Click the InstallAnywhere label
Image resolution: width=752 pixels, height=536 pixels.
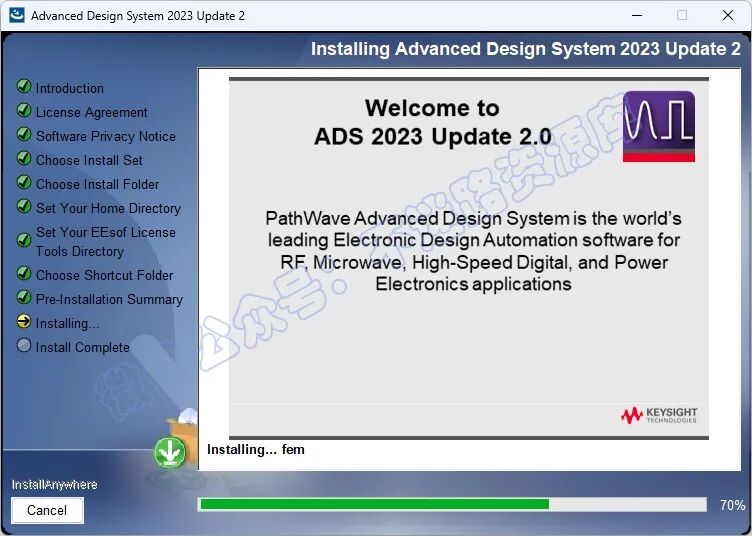point(54,485)
